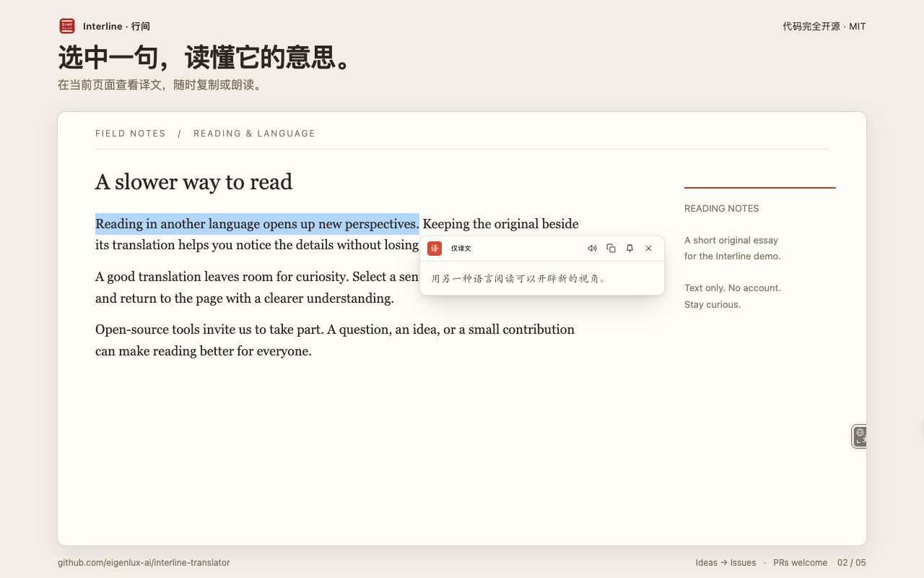This screenshot has height=578, width=924.
Task: Click "Ideas → Issues" in the footer
Action: 726,563
